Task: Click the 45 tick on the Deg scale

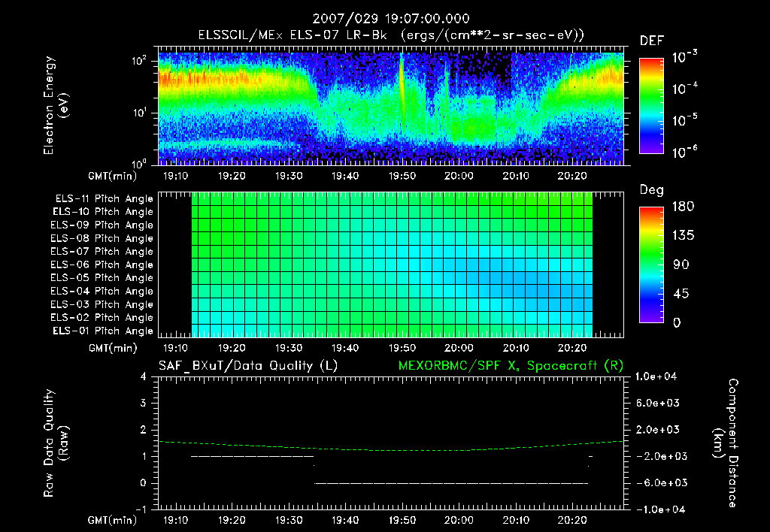Action: point(681,294)
